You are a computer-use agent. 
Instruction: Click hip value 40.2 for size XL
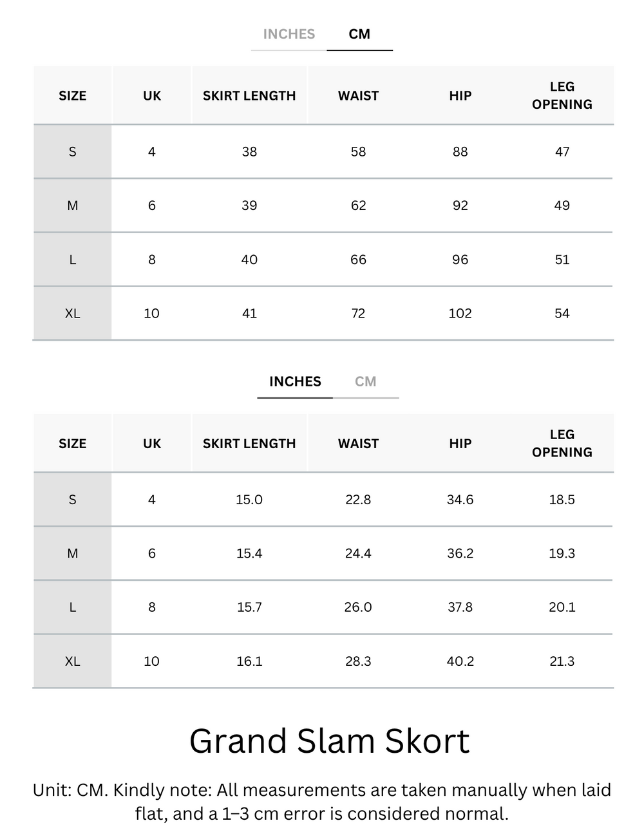[x=460, y=661]
